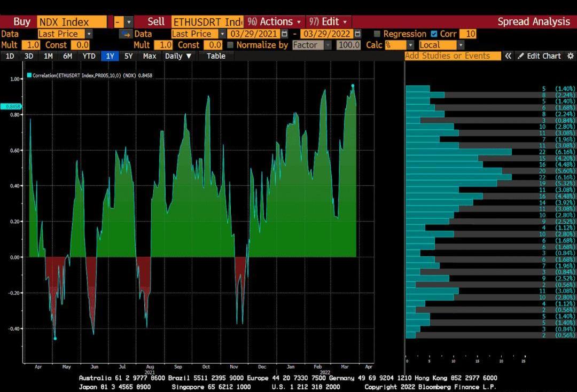Viewport: 577px width, 392px height.
Task: Switch to the 5Y time range tab
Action: [x=128, y=56]
